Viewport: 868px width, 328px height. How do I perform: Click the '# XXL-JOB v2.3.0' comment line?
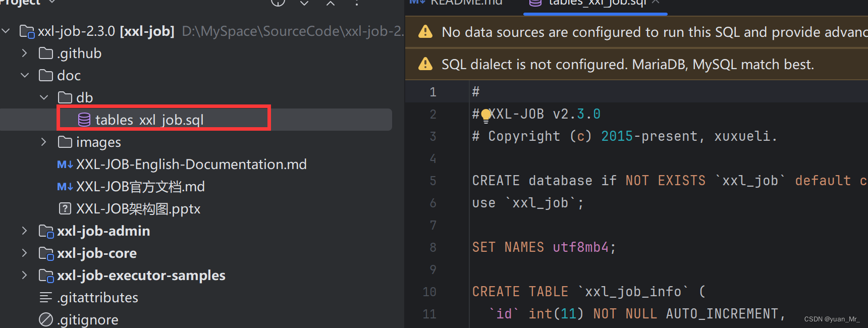click(x=536, y=114)
